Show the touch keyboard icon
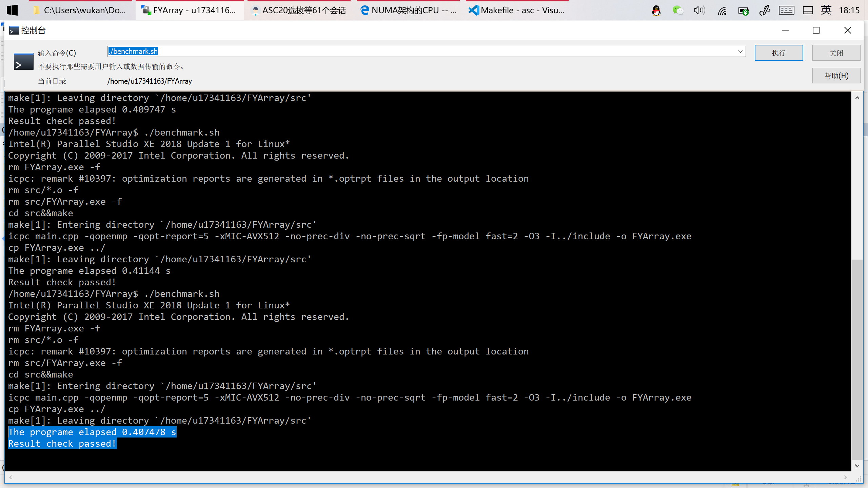 click(786, 11)
